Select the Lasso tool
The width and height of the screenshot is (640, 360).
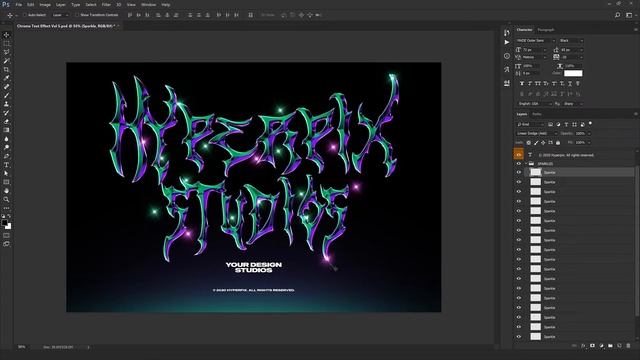6,52
